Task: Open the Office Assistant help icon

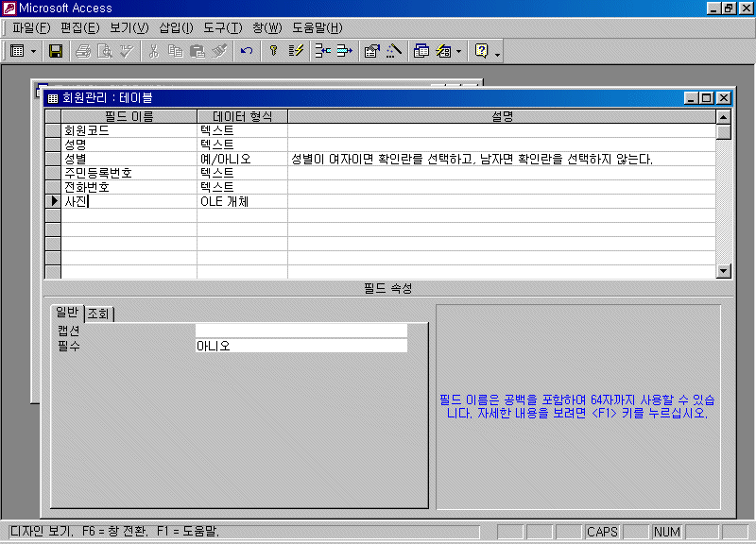Action: pyautogui.click(x=481, y=51)
